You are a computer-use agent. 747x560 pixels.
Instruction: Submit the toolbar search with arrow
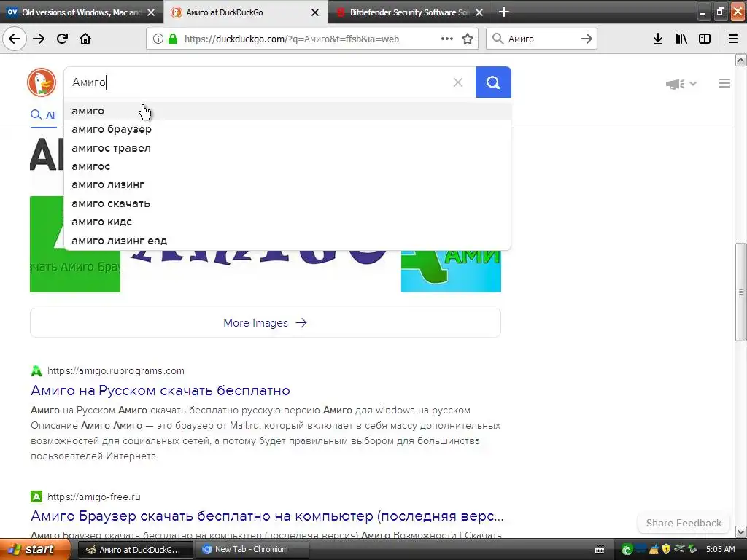(x=587, y=39)
